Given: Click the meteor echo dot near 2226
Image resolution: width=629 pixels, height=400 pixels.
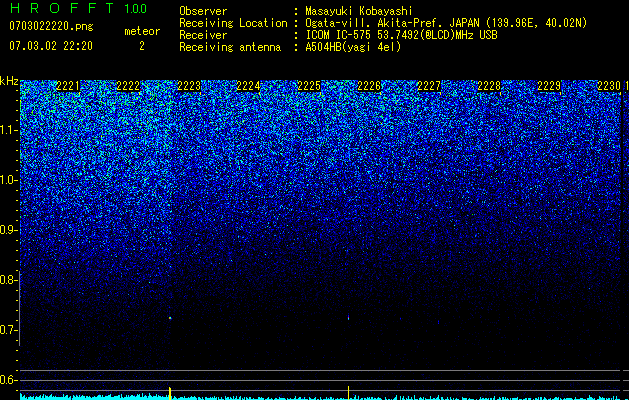Looking at the screenshot, I should (348, 318).
